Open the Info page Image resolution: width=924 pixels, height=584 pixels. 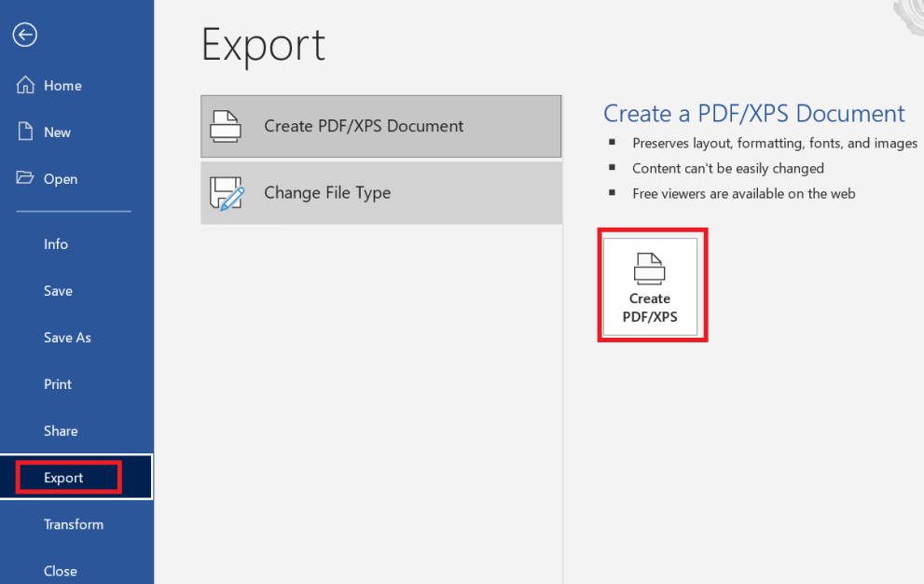click(56, 243)
